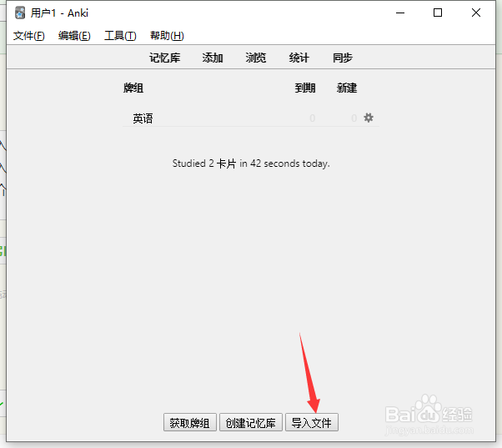Show the 统计 statistics
Screen dimensions: 502x448
point(299,58)
